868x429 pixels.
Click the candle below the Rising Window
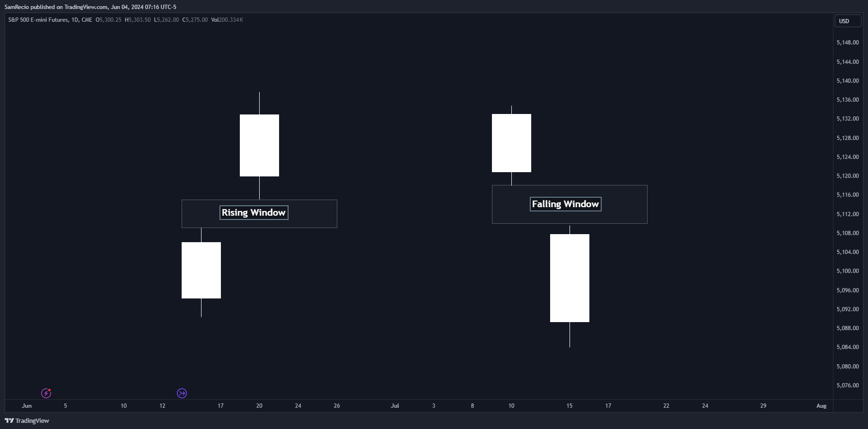point(201,270)
